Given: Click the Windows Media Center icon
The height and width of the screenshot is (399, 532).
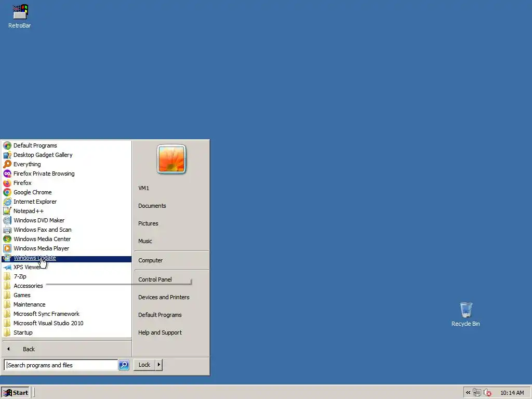Looking at the screenshot, I should [x=7, y=239].
